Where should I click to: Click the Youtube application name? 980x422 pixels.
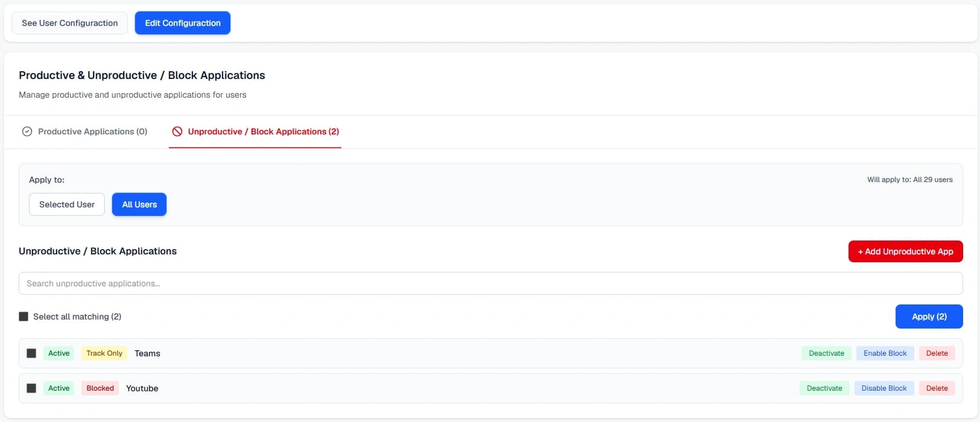pos(142,388)
